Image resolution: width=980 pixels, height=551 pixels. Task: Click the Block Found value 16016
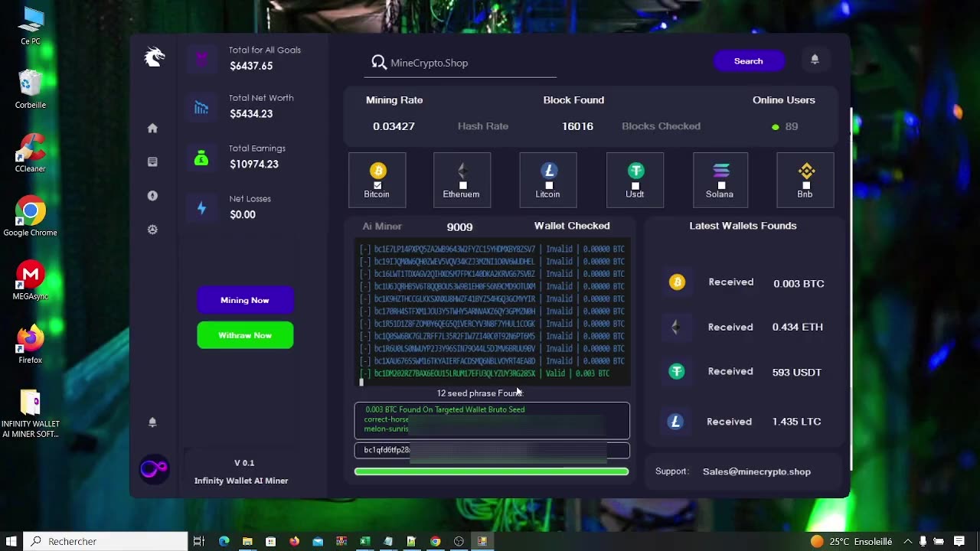577,126
